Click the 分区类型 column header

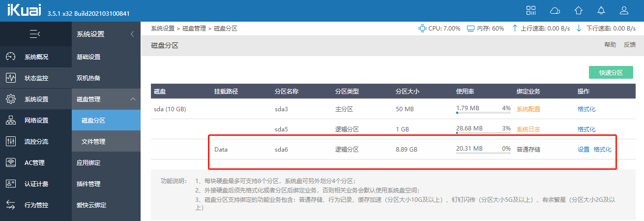coord(347,91)
